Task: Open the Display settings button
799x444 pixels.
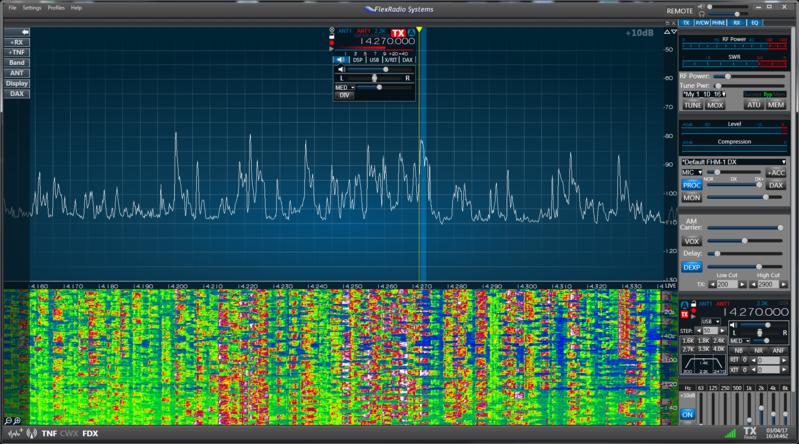Action: [x=17, y=84]
